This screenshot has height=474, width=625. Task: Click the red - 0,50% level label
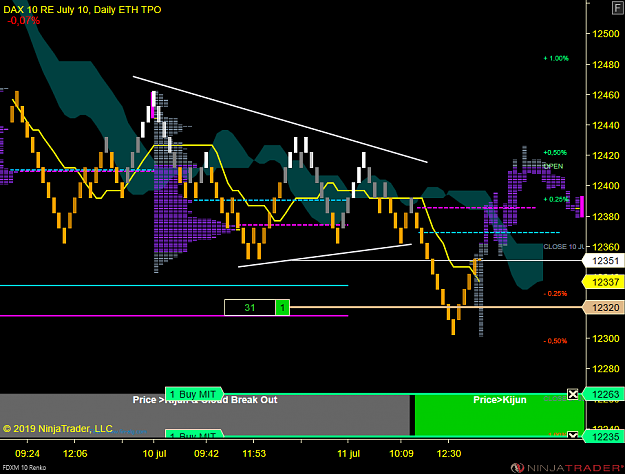click(x=555, y=341)
